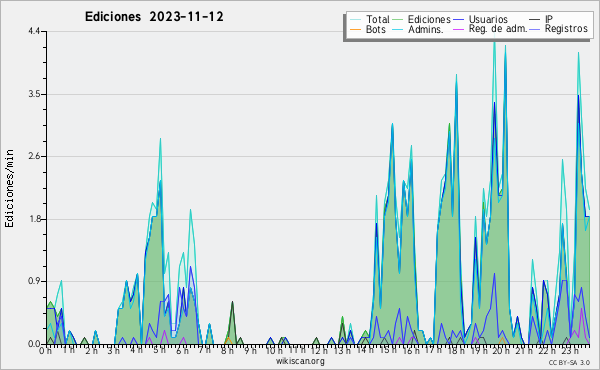
Task: Click the orange Bots legend line swatch
Action: pos(355,29)
